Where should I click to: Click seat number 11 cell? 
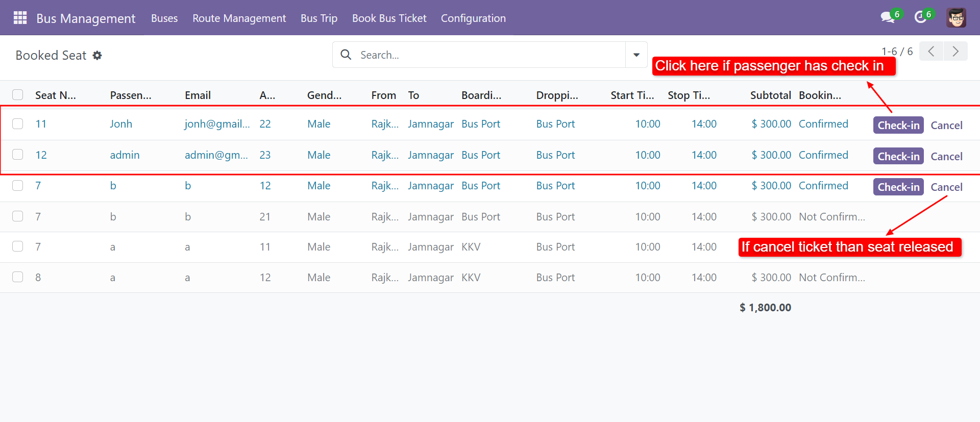(x=41, y=124)
